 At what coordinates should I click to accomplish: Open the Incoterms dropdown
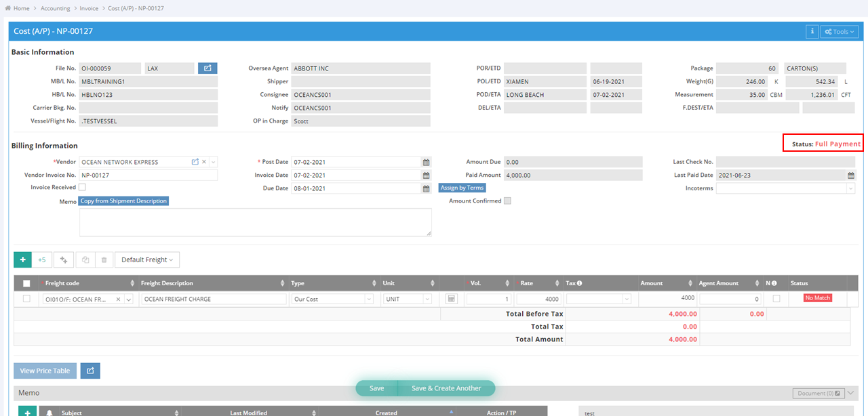point(785,188)
